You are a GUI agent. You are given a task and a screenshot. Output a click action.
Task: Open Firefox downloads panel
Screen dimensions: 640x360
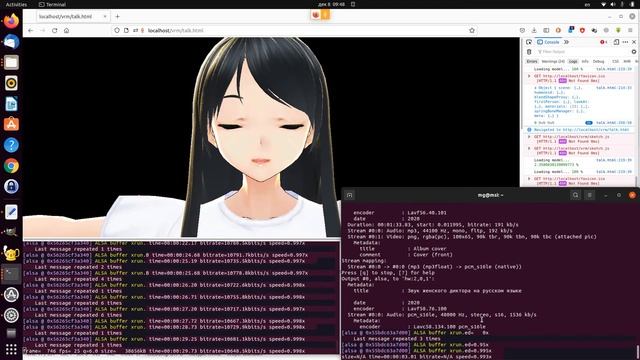tap(534, 30)
